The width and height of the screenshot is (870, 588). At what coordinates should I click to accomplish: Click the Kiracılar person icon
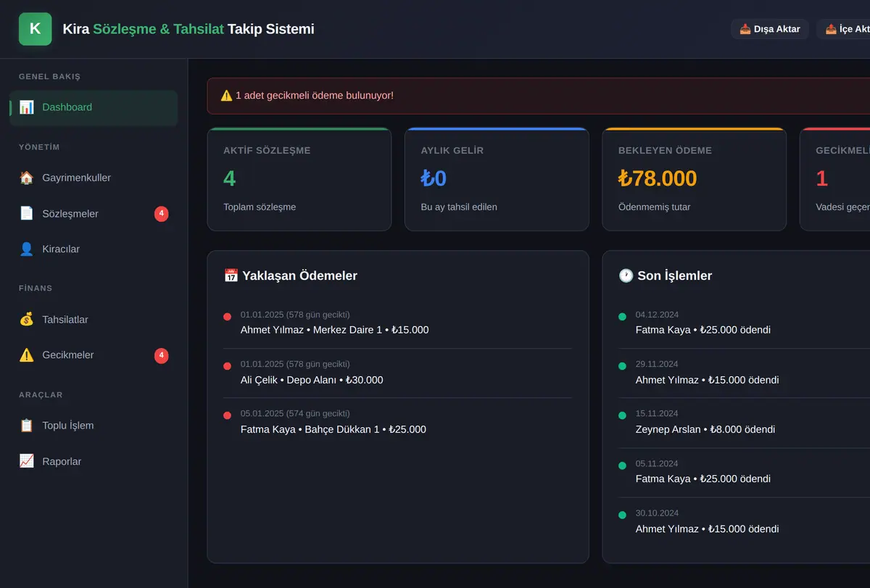[x=27, y=249]
